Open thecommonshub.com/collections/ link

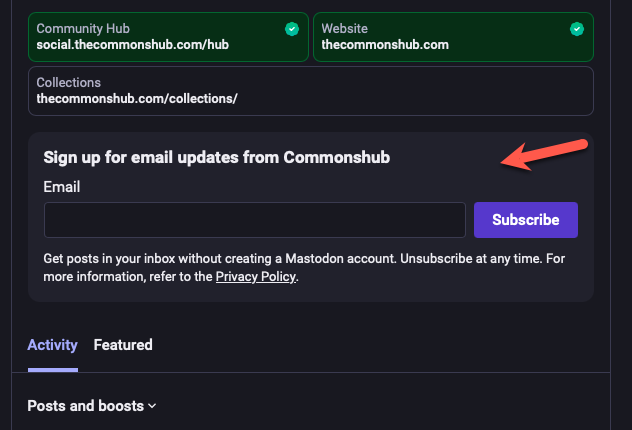pyautogui.click(x=137, y=98)
